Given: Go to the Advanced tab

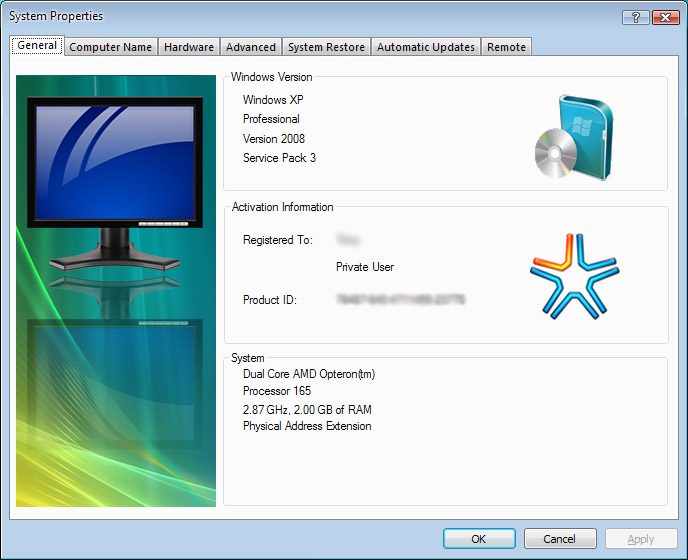Looking at the screenshot, I should (x=251, y=47).
